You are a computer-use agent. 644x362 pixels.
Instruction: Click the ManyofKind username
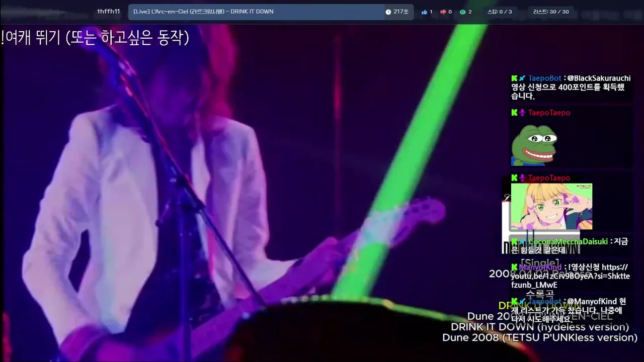pyautogui.click(x=540, y=267)
